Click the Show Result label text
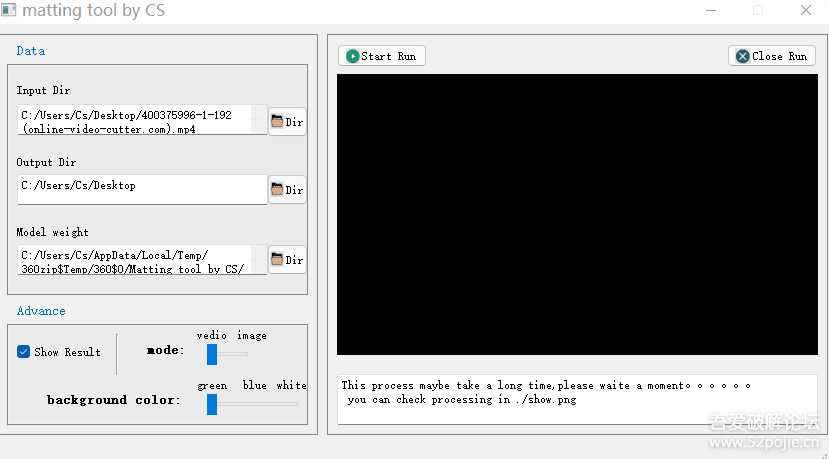Screen dimensions: 829x459 pyautogui.click(x=67, y=352)
